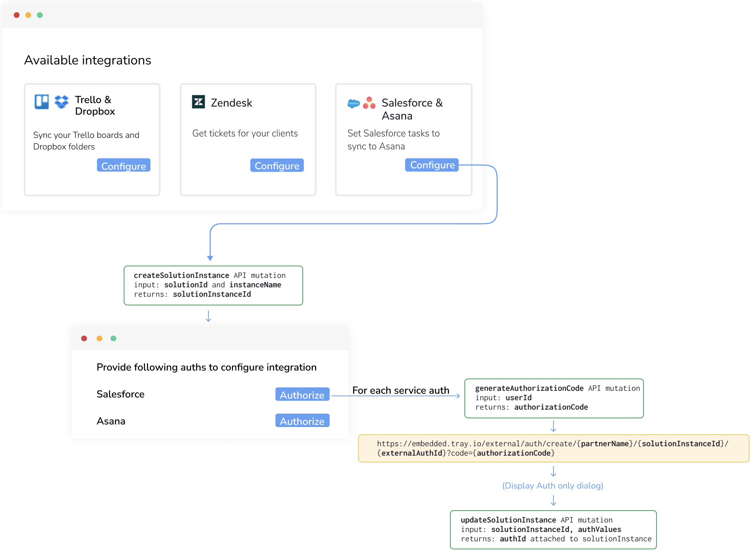Click the Dropbox logo icon
This screenshot has width=756, height=558.
coord(61,102)
